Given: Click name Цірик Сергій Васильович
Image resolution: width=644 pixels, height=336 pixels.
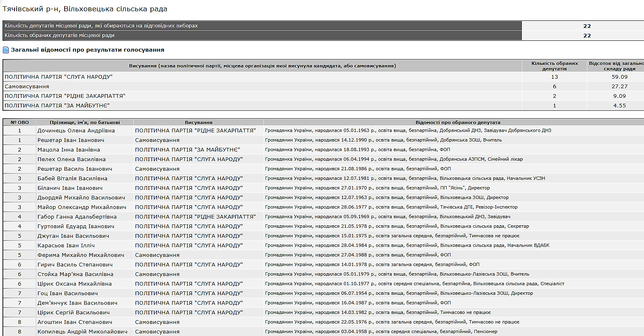Looking at the screenshot, I should [73, 312].
